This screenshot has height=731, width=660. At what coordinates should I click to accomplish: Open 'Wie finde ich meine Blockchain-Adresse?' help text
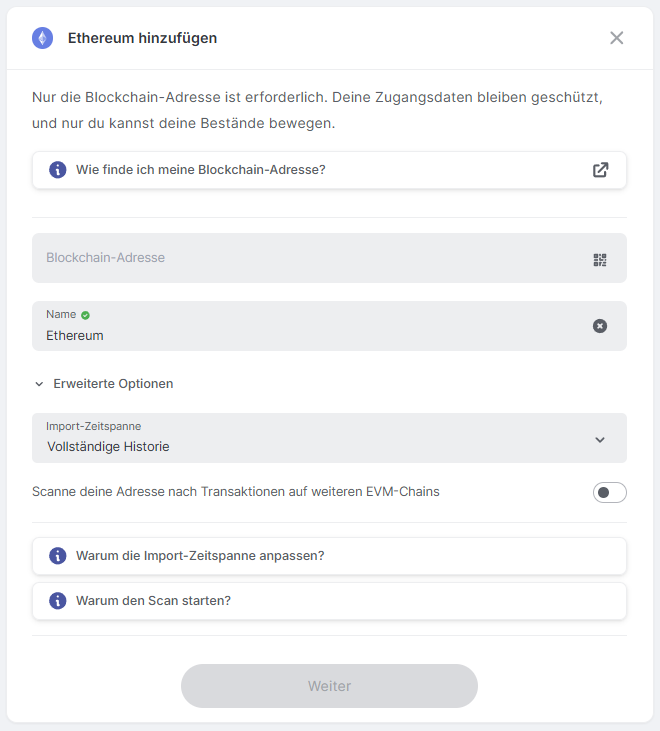(x=201, y=170)
